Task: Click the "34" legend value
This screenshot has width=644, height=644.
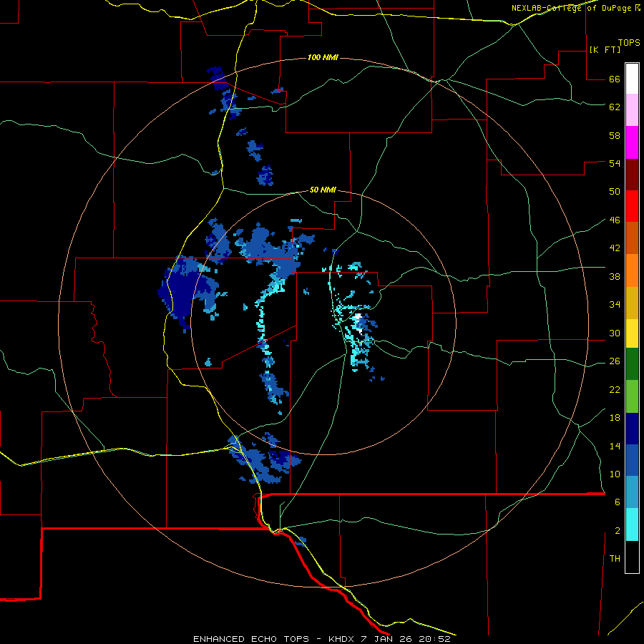Action: click(615, 305)
